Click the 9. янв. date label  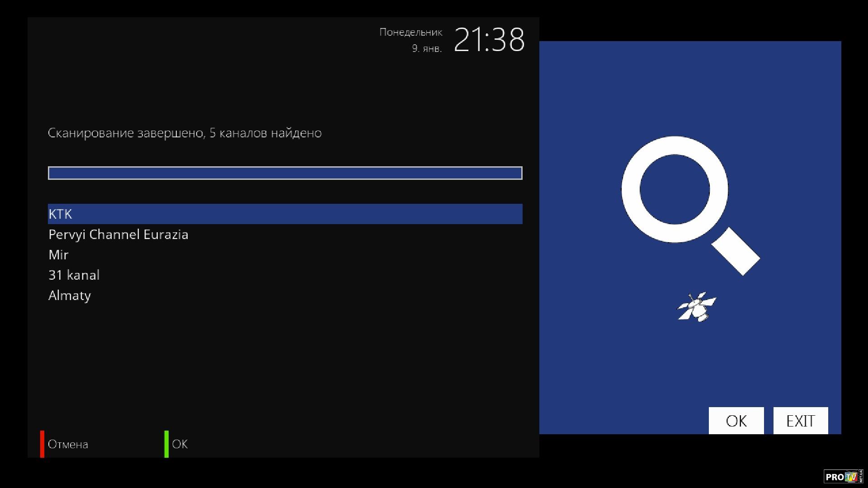(x=427, y=48)
